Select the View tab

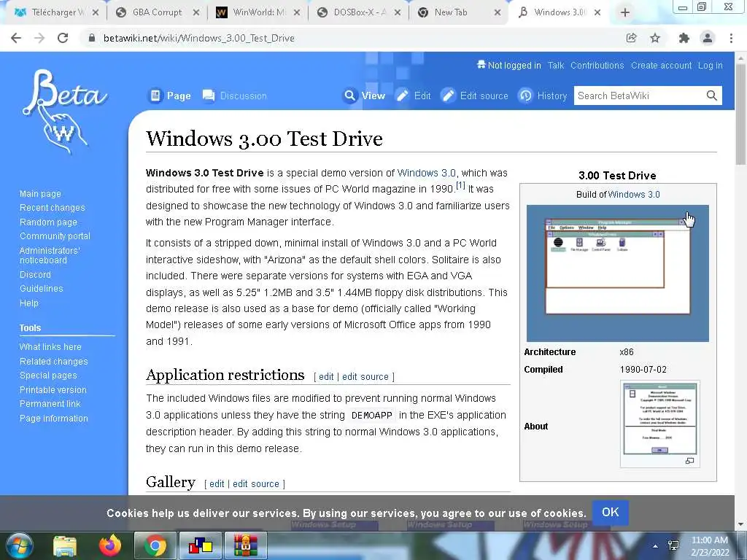click(x=365, y=96)
